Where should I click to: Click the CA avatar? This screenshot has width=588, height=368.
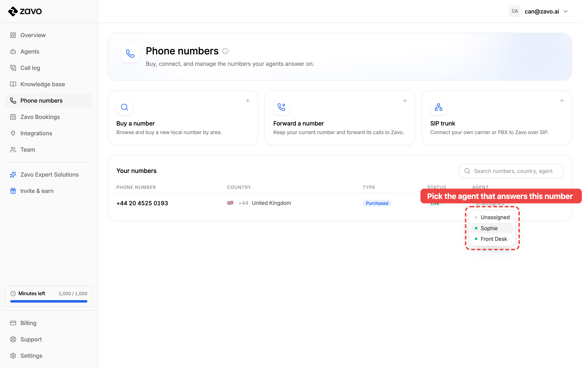point(515,11)
